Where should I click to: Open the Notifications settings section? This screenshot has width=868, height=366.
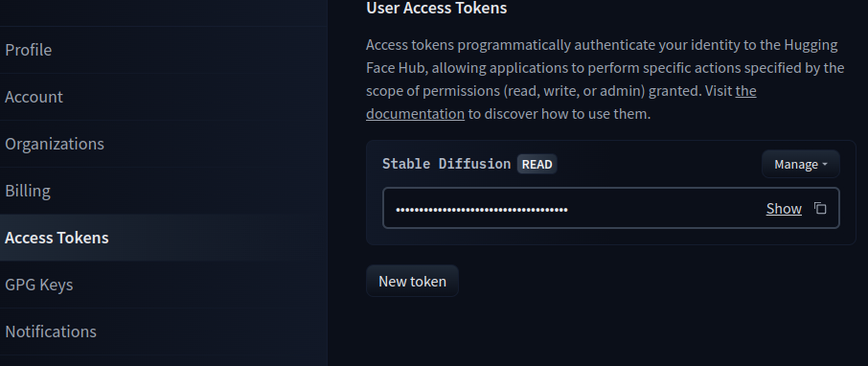51,332
